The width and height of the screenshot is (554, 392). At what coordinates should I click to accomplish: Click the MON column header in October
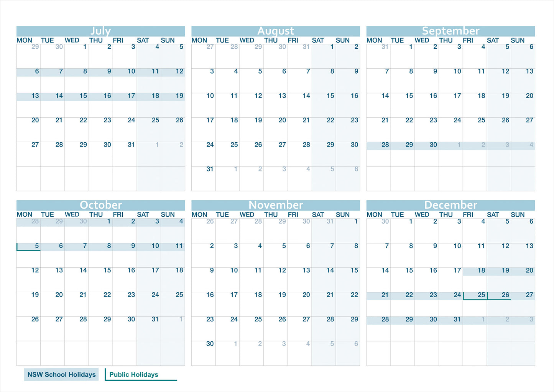point(25,214)
